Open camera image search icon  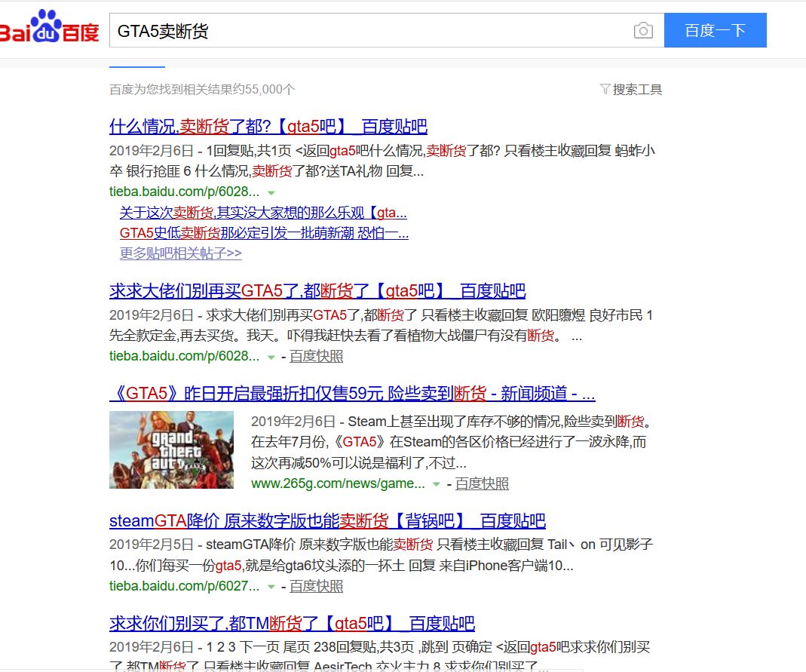[x=643, y=31]
